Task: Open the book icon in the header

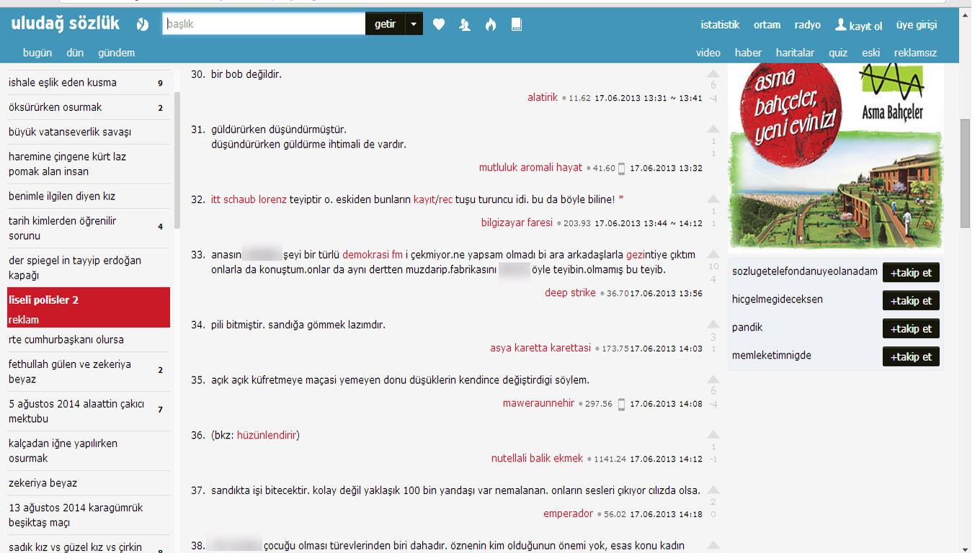Action: point(516,24)
